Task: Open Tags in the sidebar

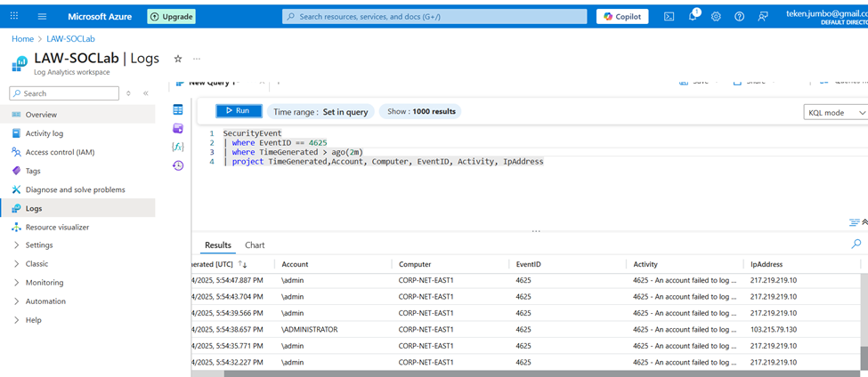Action: (77, 171)
